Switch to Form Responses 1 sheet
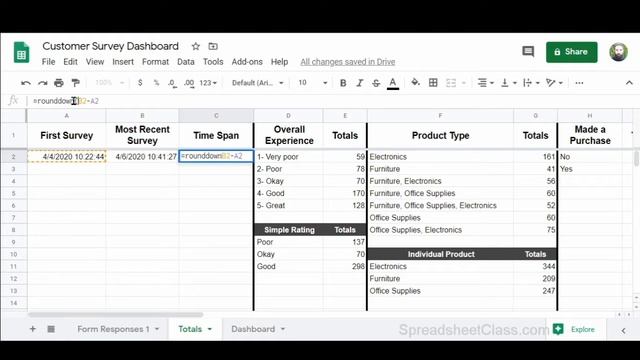 click(113, 329)
